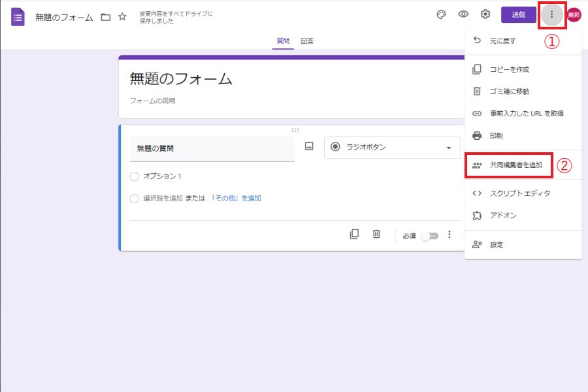Add an image to the question
Viewport: 588px width, 392px height.
point(310,147)
